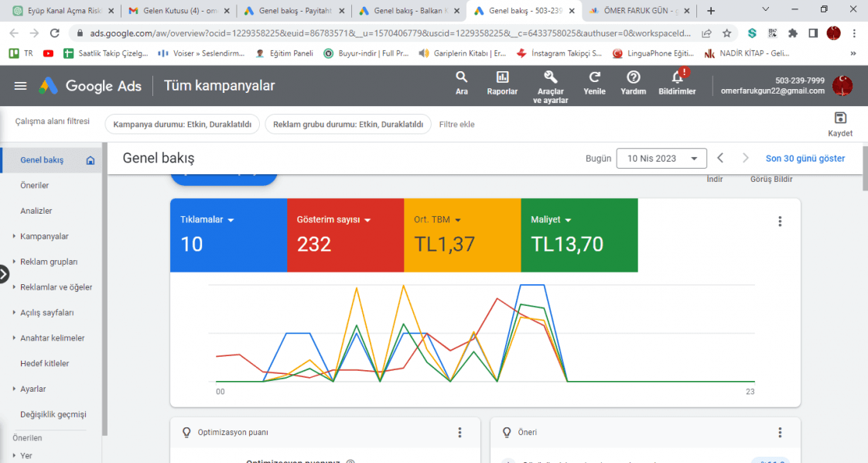Open a new browser tab
This screenshot has width=868, height=463.
pyautogui.click(x=711, y=11)
